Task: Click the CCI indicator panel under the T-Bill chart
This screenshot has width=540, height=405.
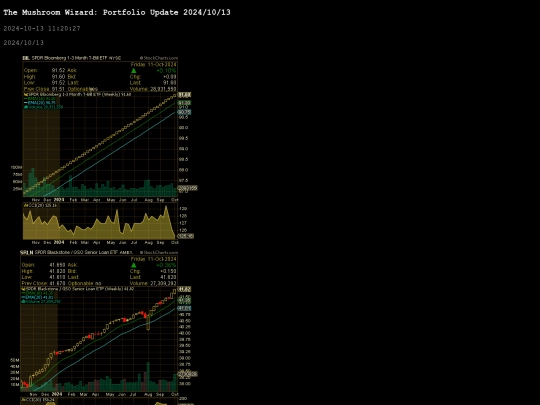Action: point(100,221)
